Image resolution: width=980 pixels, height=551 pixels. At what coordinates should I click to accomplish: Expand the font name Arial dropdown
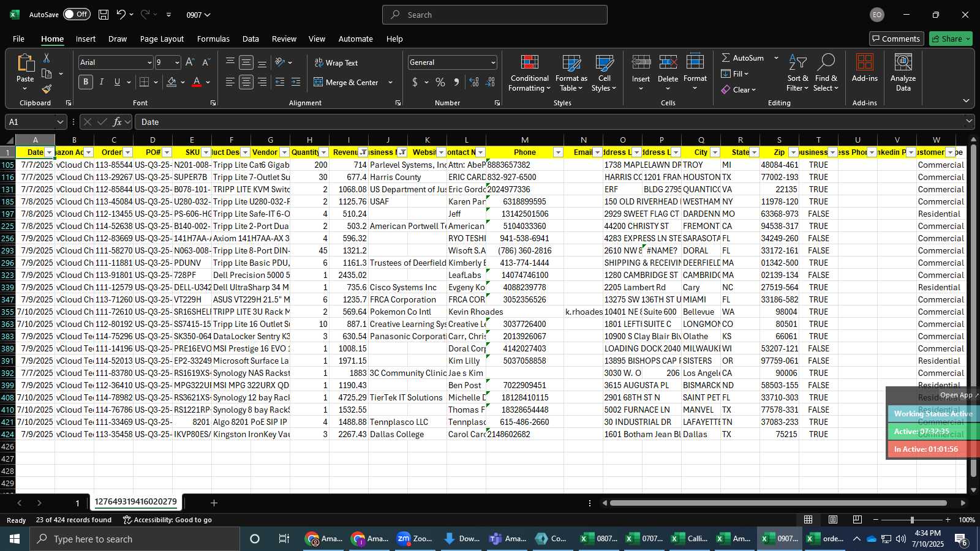(x=149, y=62)
